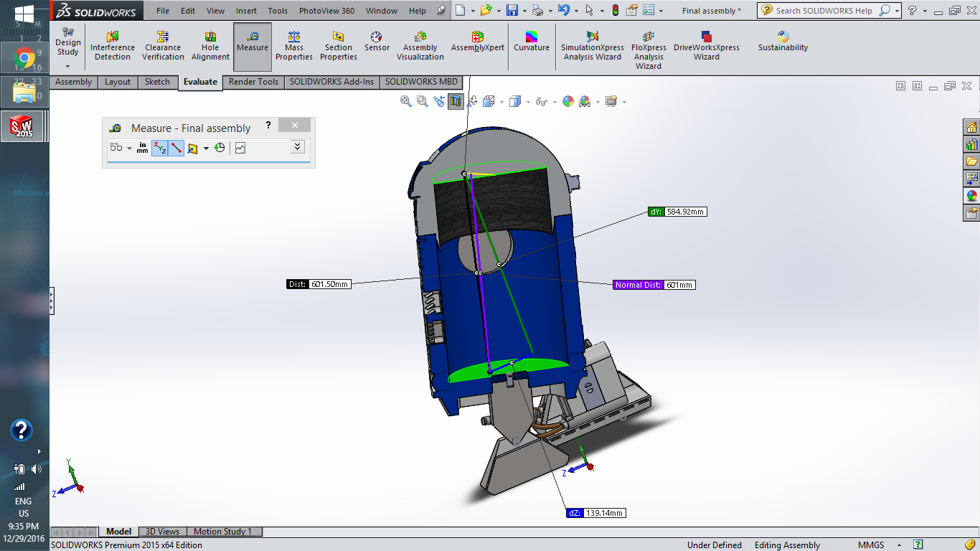Run Clearance Verification
Screen dimensions: 980x551
(163, 47)
